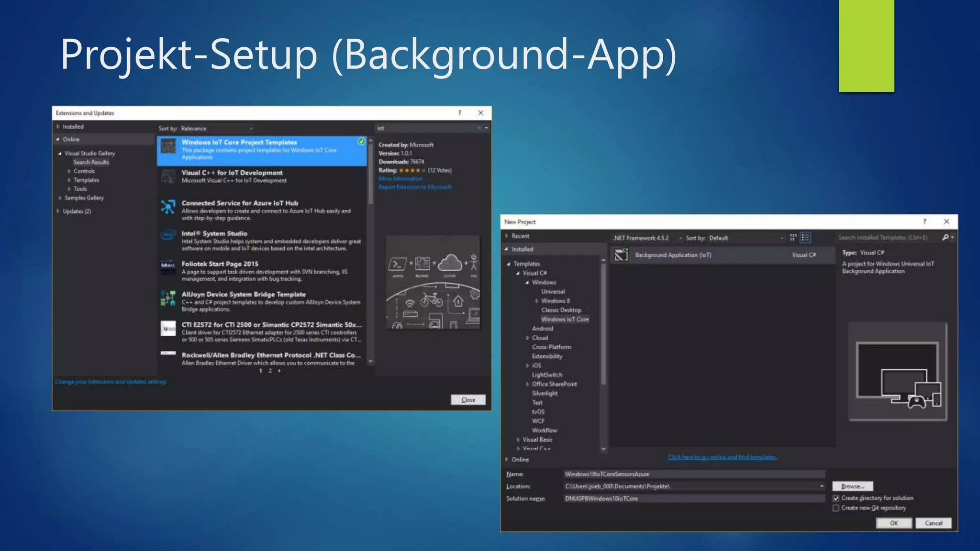
Task: Collapse the Visual Studio Gallery node
Action: tap(60, 154)
